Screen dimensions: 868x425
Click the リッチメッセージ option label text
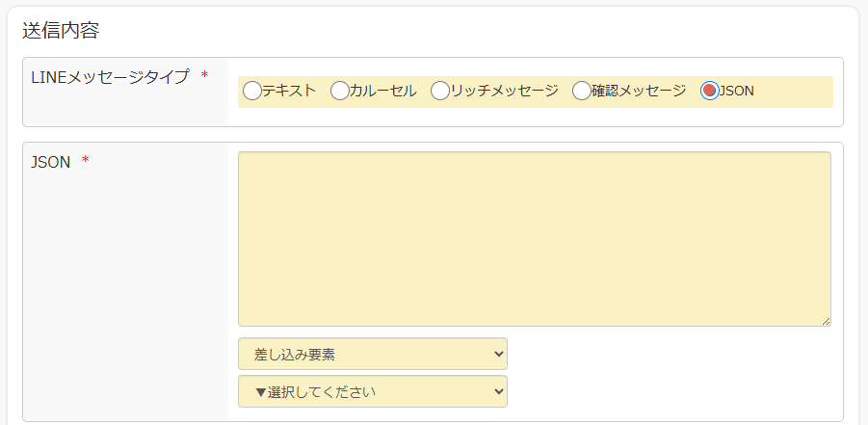tap(504, 91)
